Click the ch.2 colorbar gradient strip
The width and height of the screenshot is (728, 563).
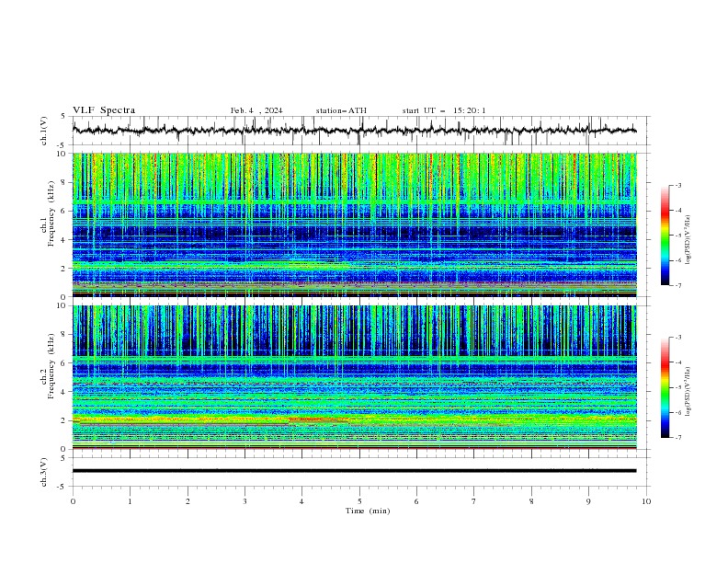pyautogui.click(x=665, y=387)
